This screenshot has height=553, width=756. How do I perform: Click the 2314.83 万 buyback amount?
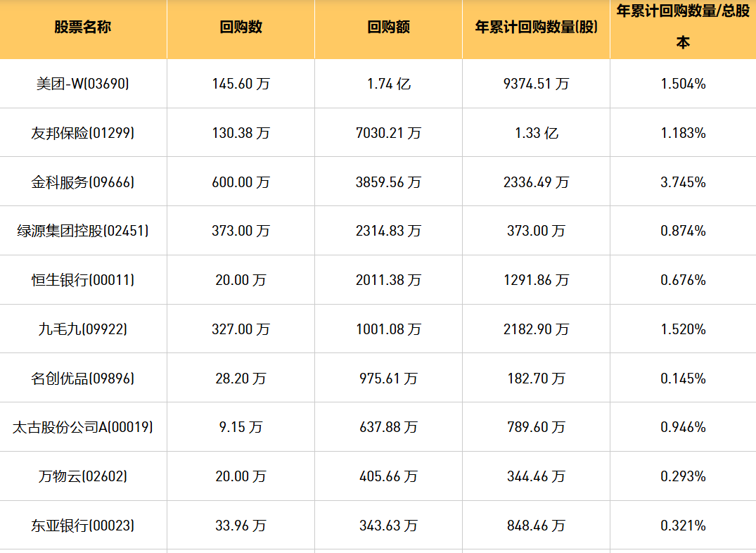(389, 231)
